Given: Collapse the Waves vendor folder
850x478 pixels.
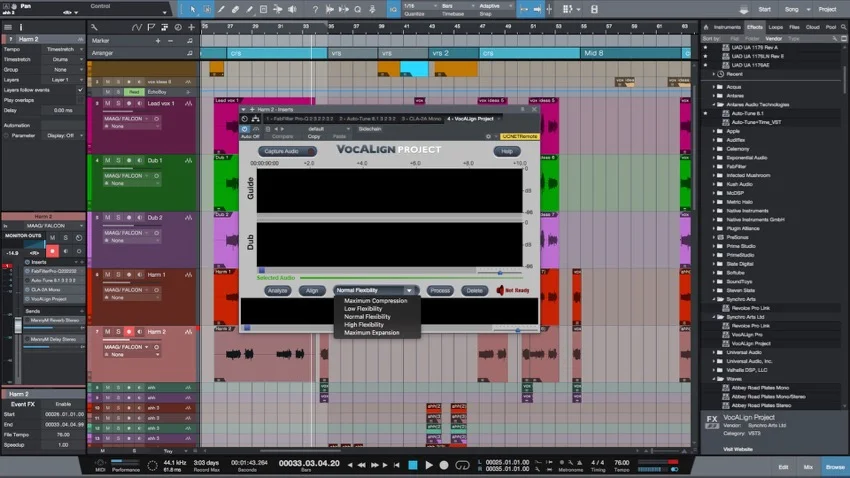Looking at the screenshot, I should click(714, 379).
